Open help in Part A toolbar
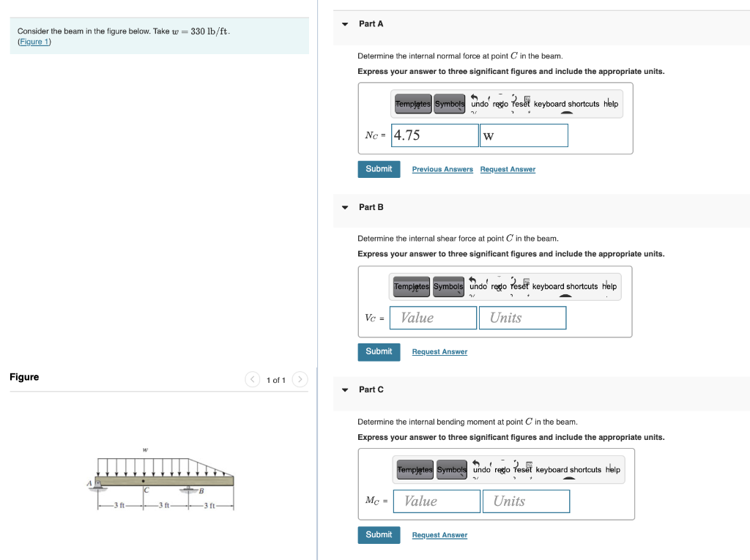Viewport: 750px width, 560px height. (611, 104)
